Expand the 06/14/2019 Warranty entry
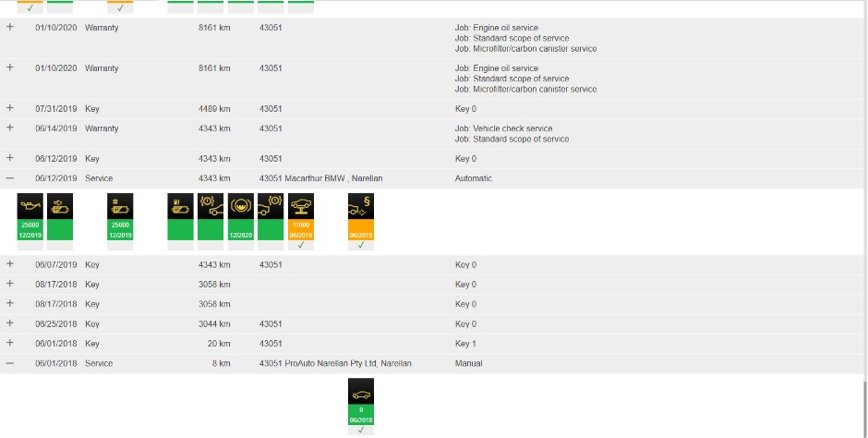868x438 pixels. (x=9, y=128)
